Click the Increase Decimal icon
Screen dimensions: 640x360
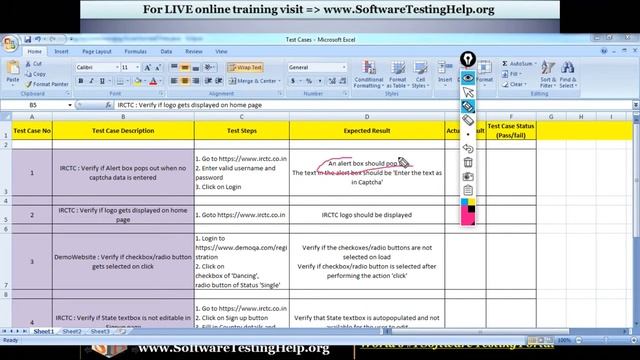(332, 81)
